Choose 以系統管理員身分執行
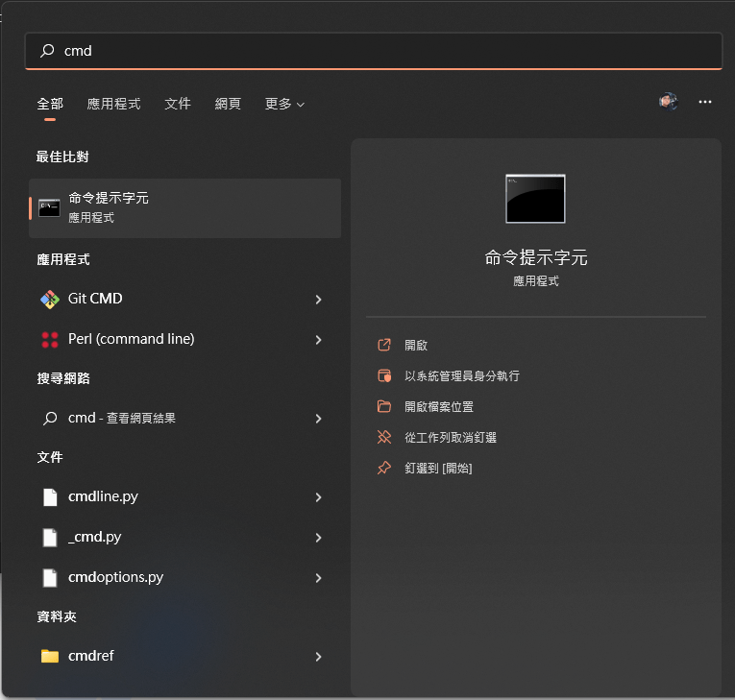This screenshot has height=700, width=735. point(462,375)
